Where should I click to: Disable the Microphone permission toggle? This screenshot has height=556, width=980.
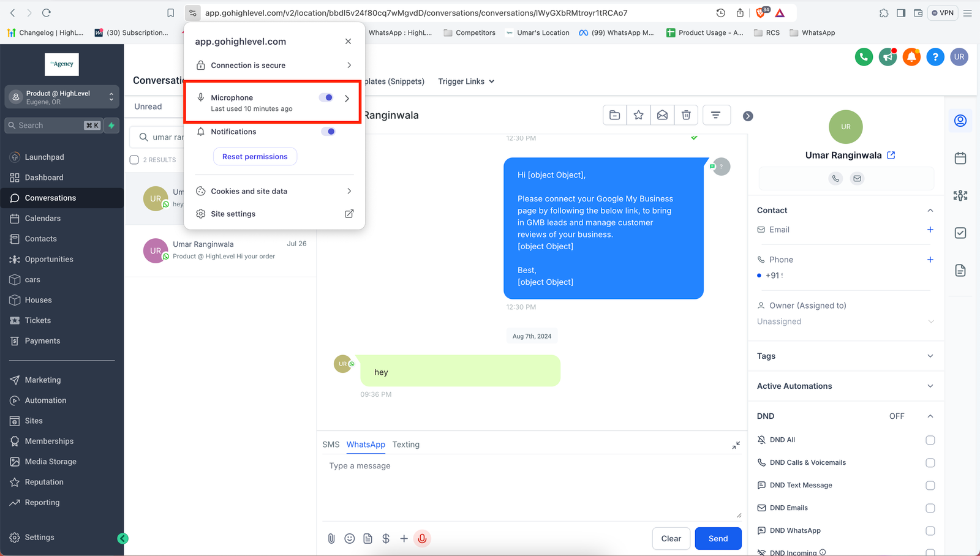pos(326,98)
